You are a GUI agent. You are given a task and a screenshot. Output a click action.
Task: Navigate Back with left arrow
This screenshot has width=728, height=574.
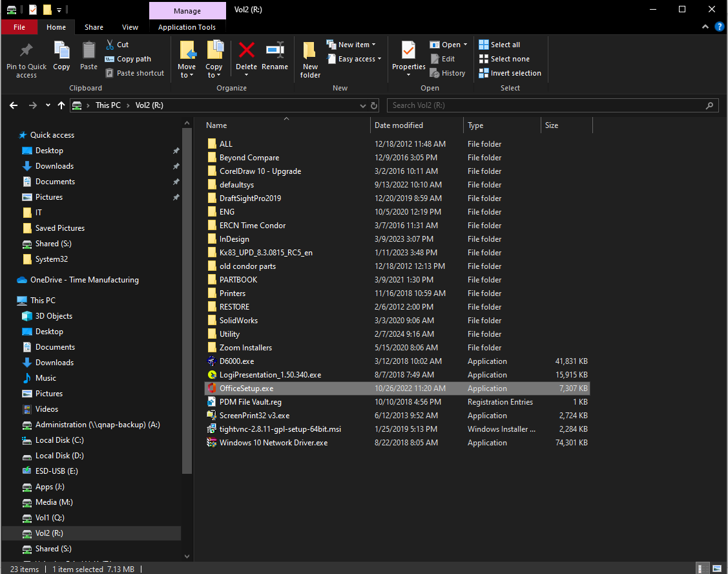tap(14, 105)
